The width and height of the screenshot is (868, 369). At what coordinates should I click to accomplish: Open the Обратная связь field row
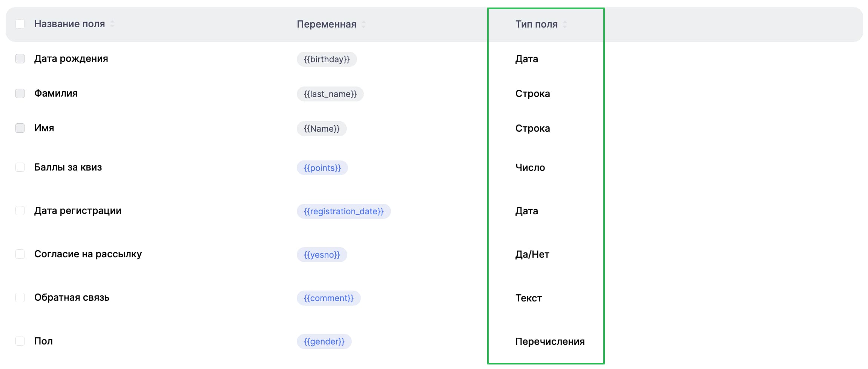point(72,298)
